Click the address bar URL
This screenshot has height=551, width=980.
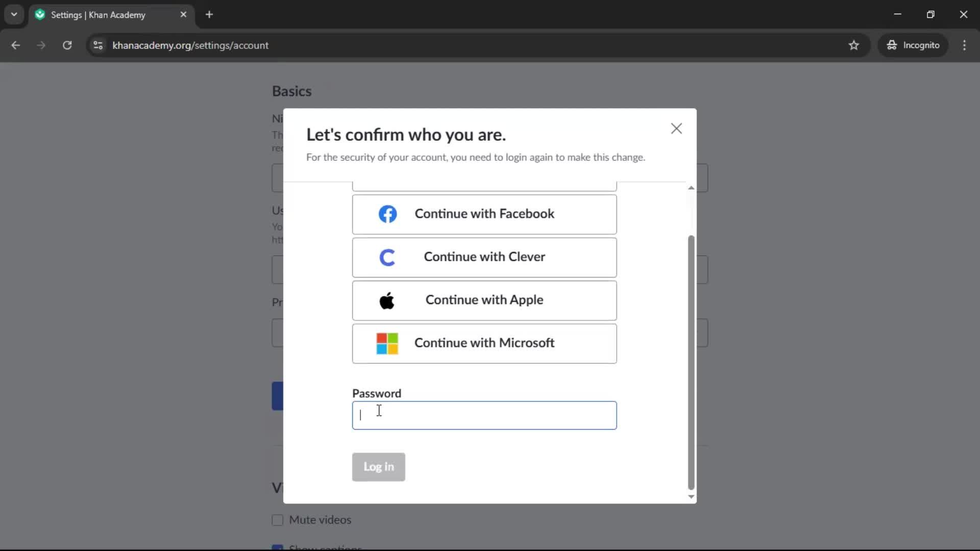(x=190, y=45)
